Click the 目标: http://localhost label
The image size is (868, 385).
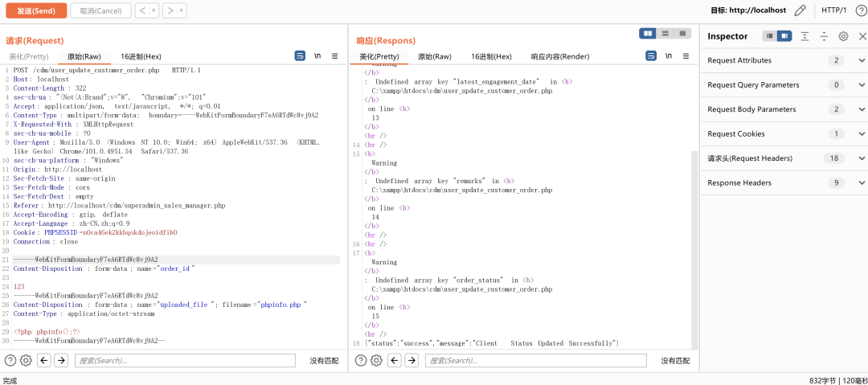tap(748, 10)
